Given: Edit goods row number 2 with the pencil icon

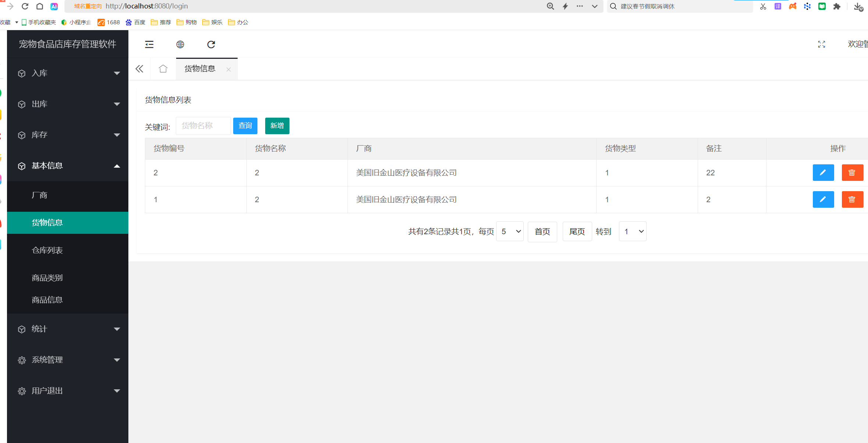Looking at the screenshot, I should pos(823,173).
